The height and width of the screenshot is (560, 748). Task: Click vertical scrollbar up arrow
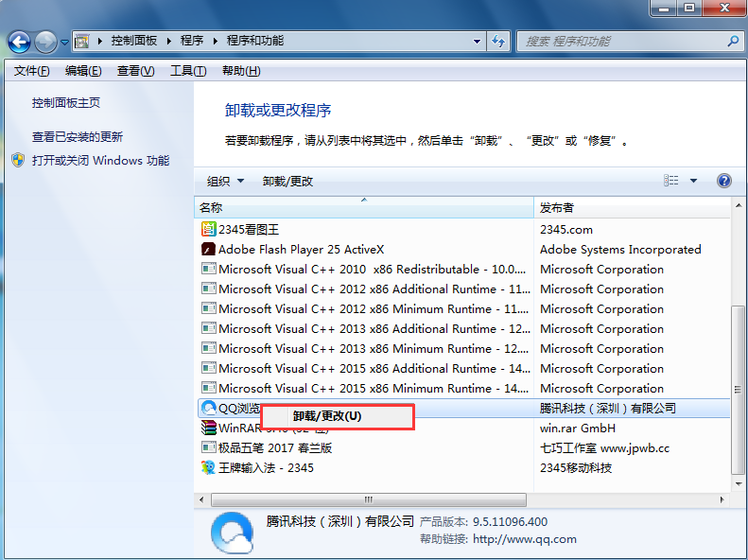tap(739, 205)
